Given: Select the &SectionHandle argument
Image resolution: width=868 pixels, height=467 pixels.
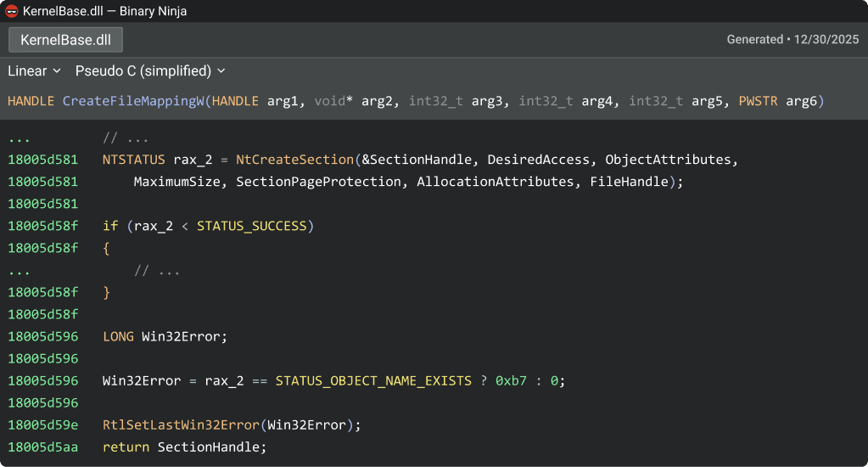Looking at the screenshot, I should [x=417, y=160].
